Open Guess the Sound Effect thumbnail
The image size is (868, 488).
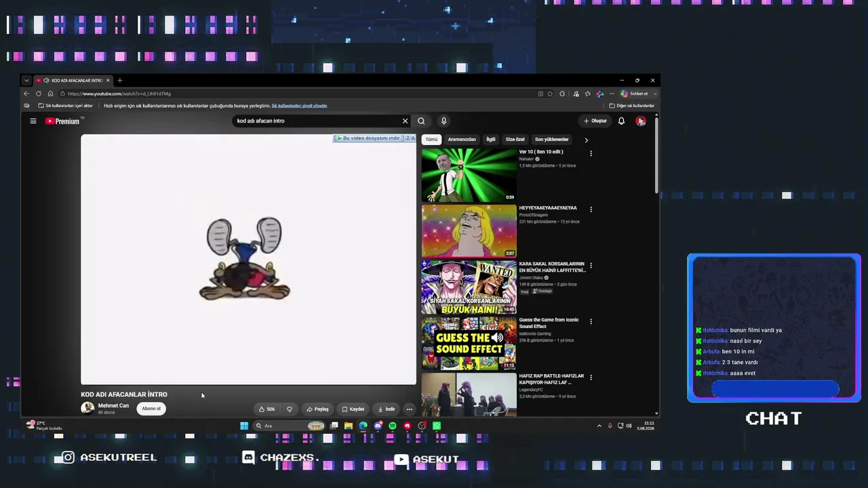coord(469,343)
